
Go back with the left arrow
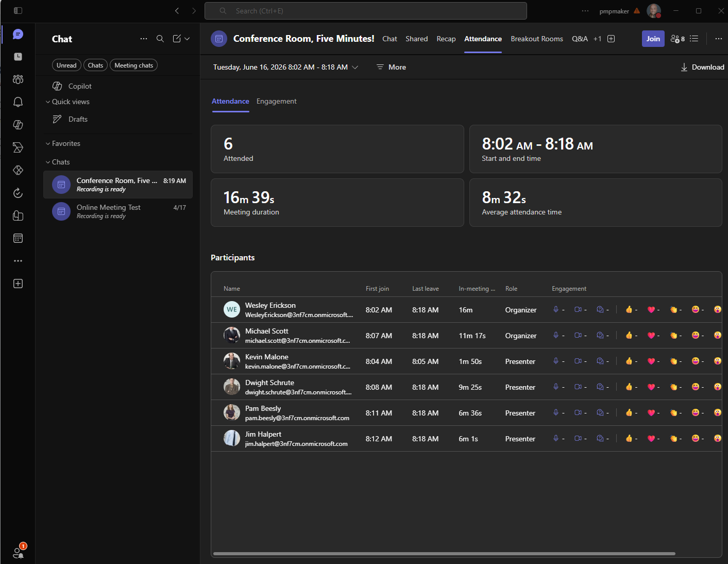[x=177, y=11]
